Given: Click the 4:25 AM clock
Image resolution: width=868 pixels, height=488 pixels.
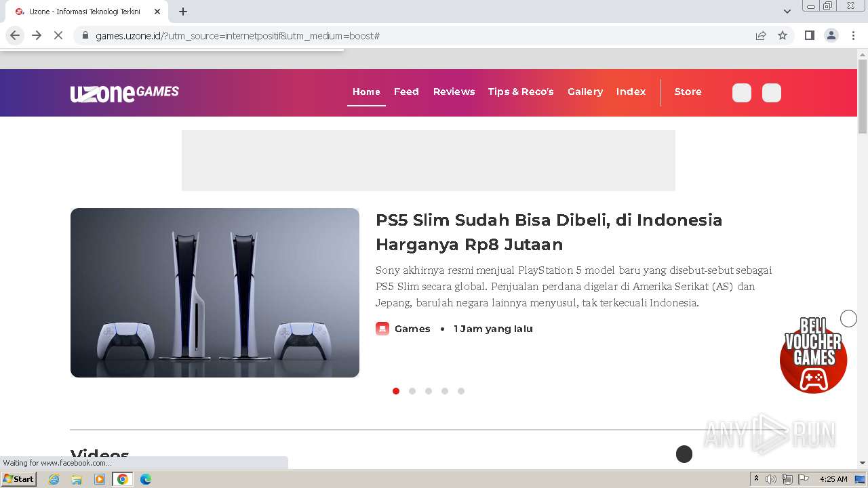Looking at the screenshot, I should pyautogui.click(x=833, y=479).
